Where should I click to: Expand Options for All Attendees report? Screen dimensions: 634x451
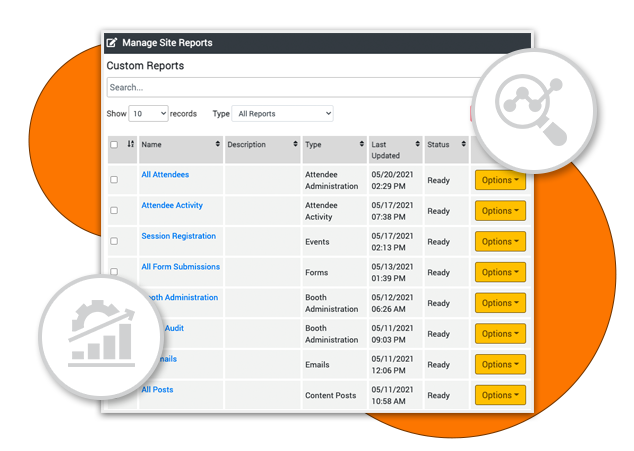499,181
